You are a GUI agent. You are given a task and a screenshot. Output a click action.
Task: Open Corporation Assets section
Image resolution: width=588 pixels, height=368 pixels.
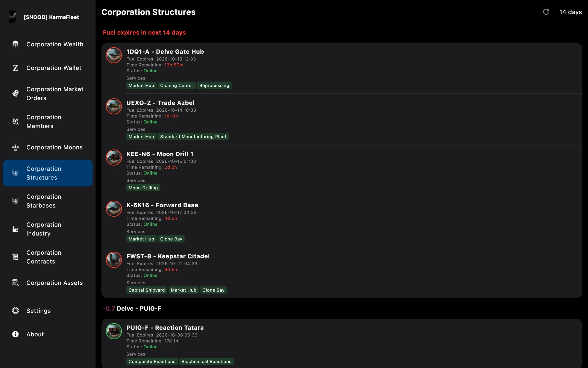tap(48, 283)
